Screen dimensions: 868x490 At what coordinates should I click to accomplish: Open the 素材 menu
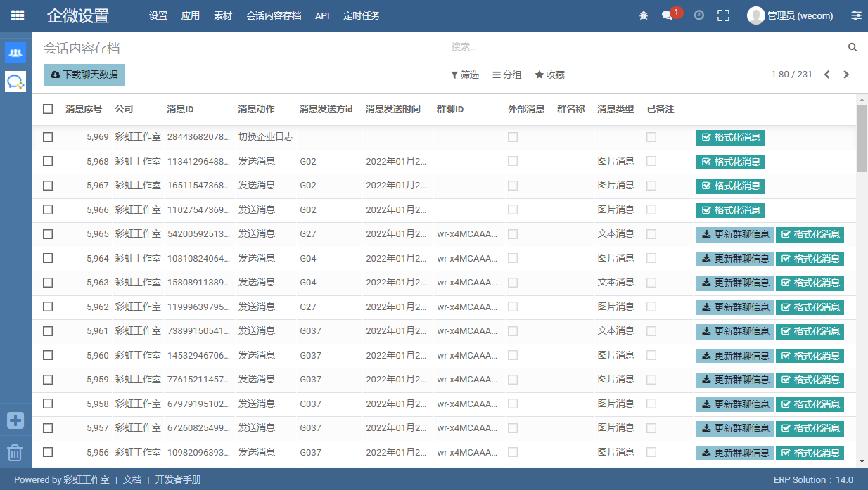coord(223,15)
